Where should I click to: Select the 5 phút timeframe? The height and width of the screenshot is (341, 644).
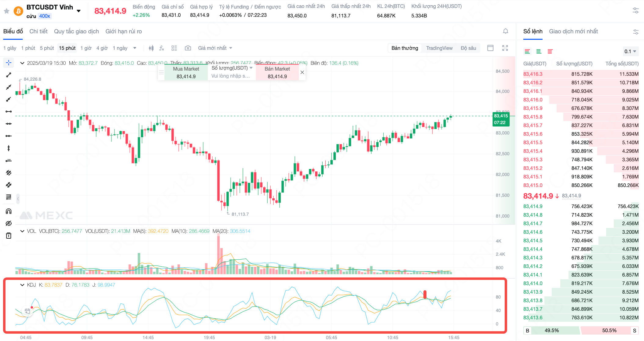coord(47,48)
